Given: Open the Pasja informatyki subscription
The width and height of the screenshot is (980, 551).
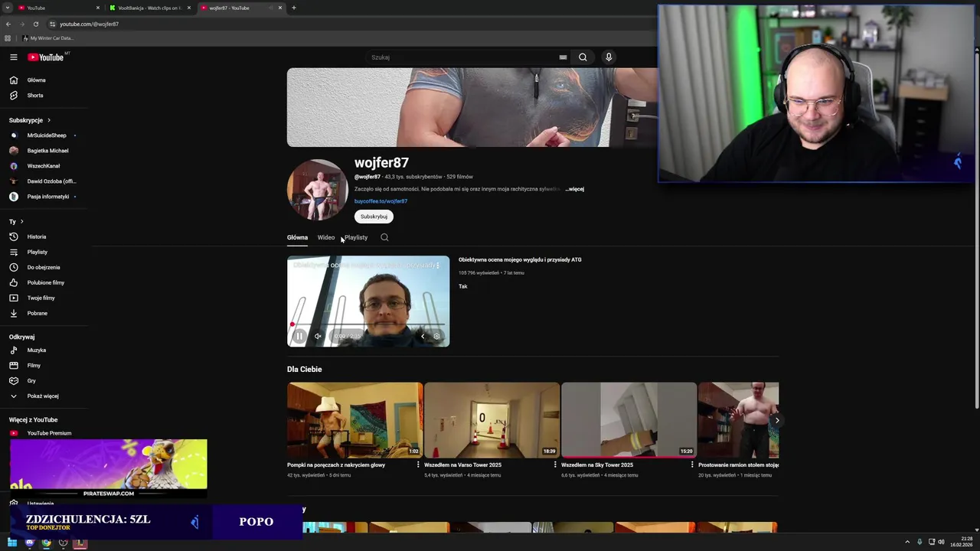Looking at the screenshot, I should [46, 197].
